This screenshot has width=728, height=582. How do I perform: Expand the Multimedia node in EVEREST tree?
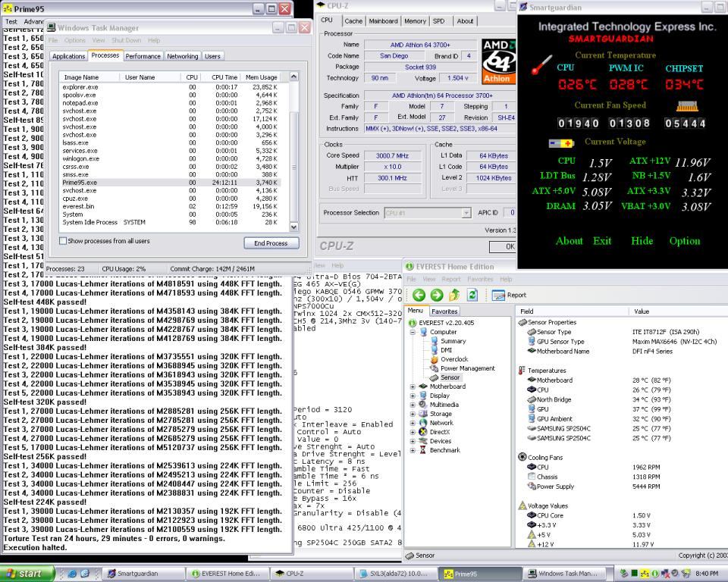[413, 405]
